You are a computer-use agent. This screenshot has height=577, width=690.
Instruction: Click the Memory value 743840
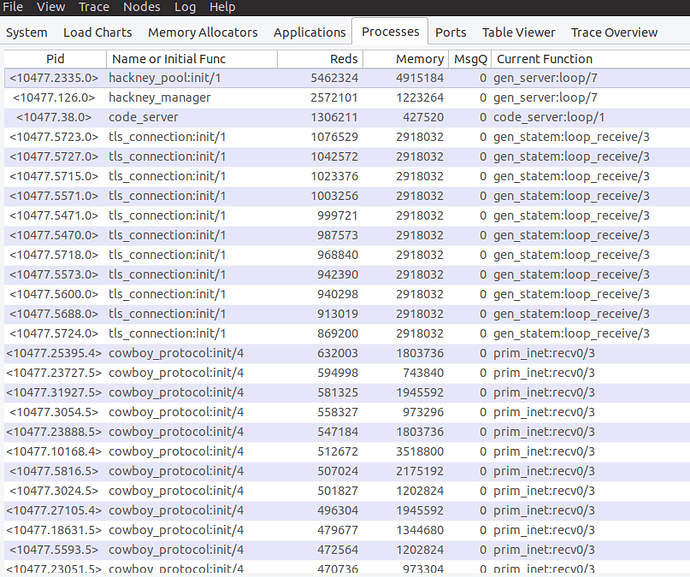coord(423,373)
